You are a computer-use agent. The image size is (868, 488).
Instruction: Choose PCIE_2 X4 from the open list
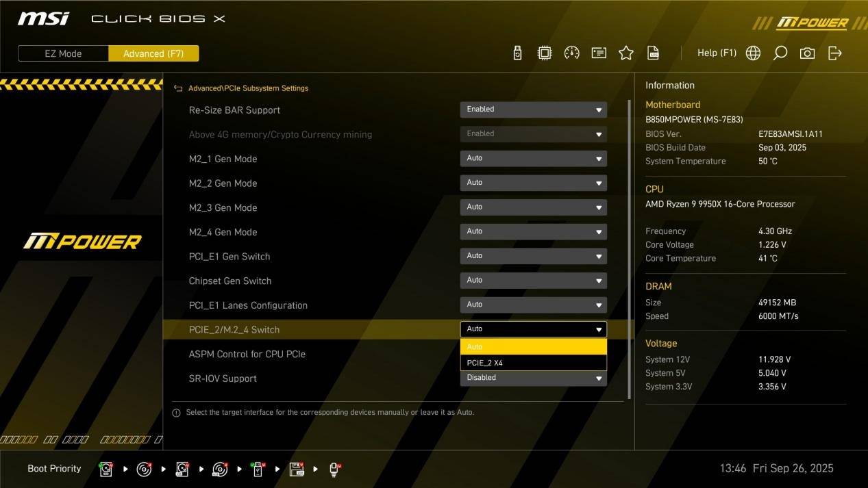[533, 363]
